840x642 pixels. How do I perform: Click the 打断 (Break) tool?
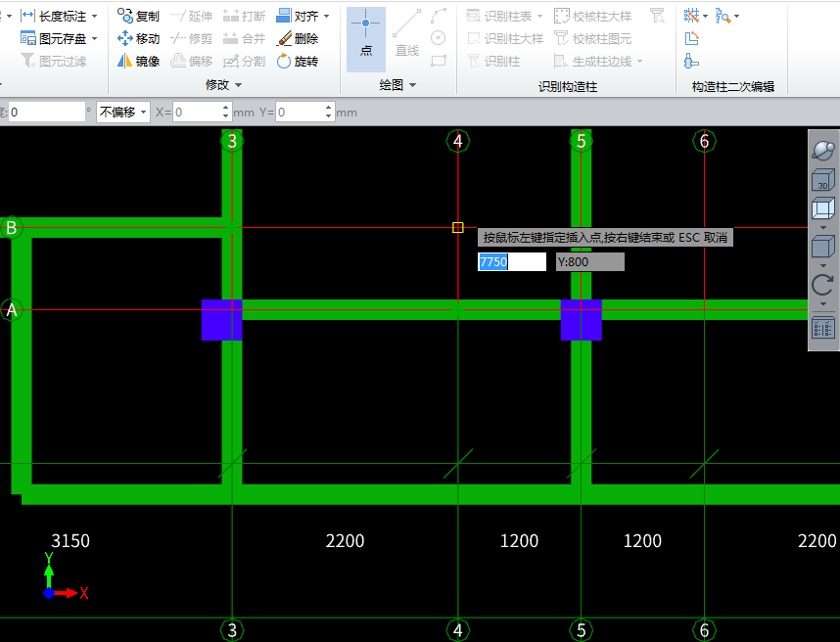click(244, 16)
